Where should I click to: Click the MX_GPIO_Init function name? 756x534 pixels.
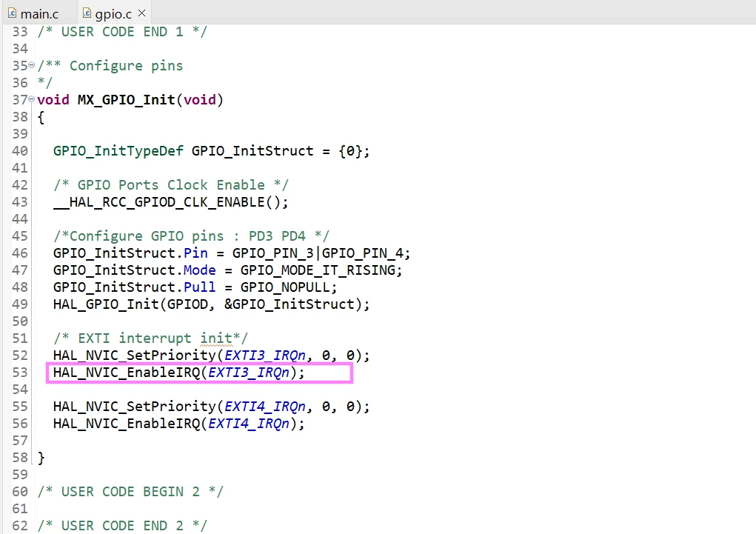(x=126, y=100)
